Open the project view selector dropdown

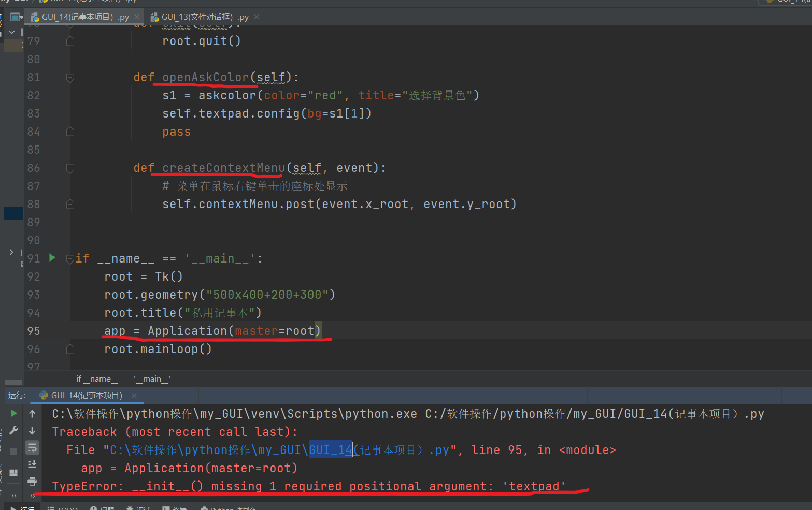point(17,17)
